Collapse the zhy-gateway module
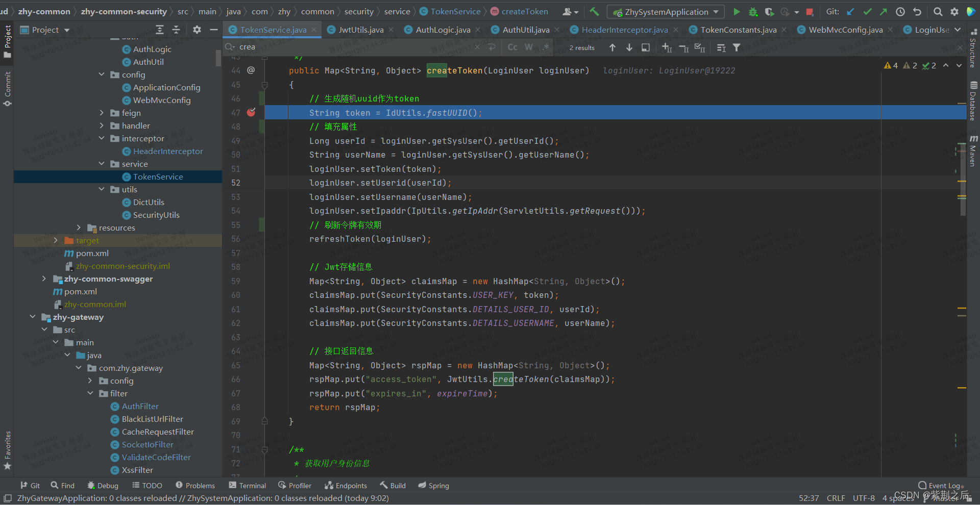 click(33, 317)
